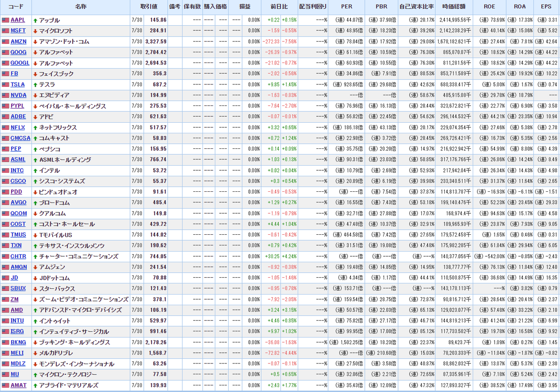This screenshot has height=392, width=560.
Task: Click the 時価総額 column header
Action: pyautogui.click(x=454, y=7)
